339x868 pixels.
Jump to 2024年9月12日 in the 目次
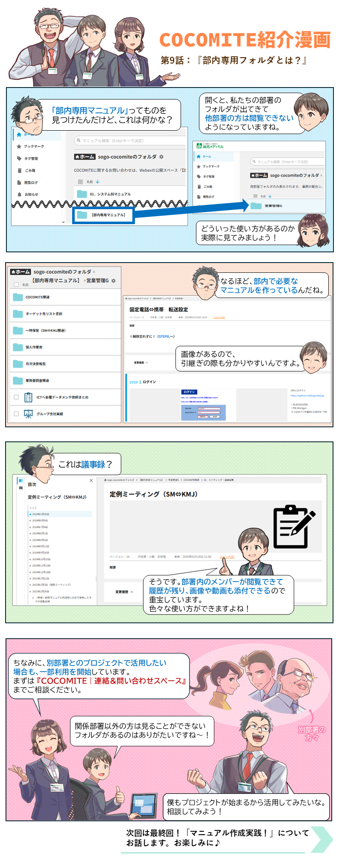click(41, 546)
